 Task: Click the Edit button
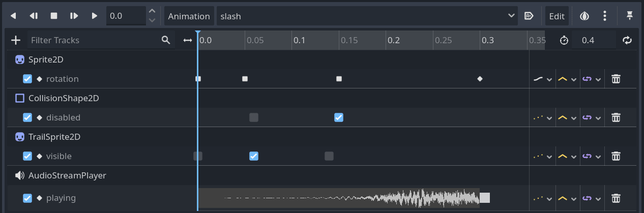click(x=557, y=16)
